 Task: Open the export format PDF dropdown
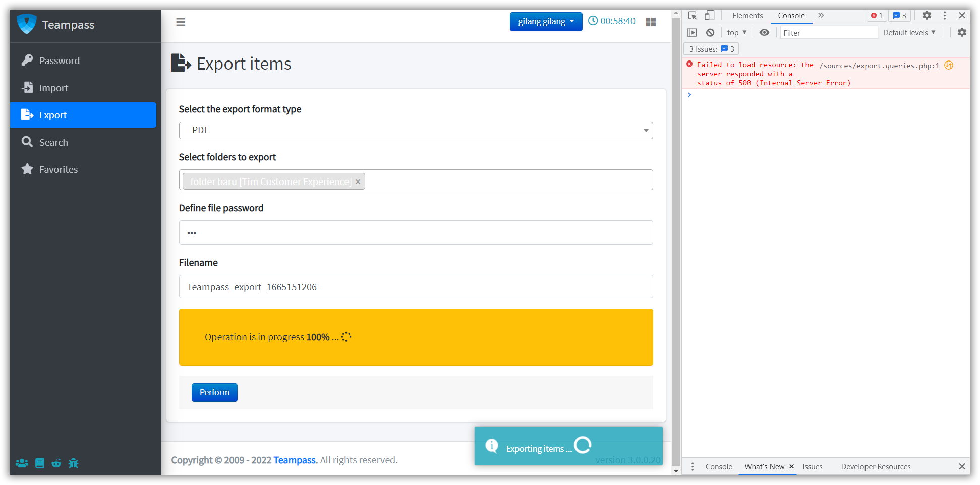click(416, 130)
